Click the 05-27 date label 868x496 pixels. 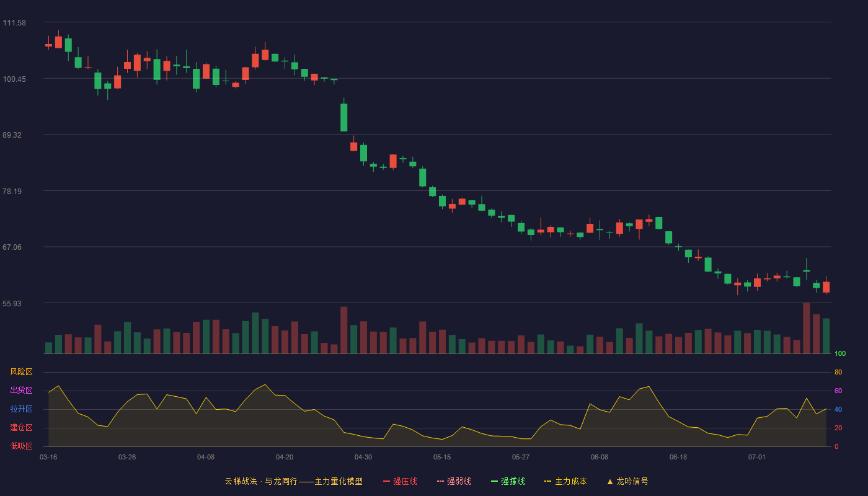pos(521,457)
